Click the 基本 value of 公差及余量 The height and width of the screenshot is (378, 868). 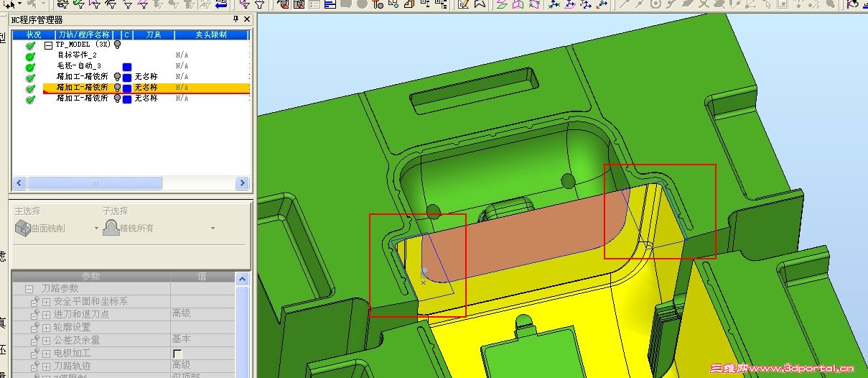pyautogui.click(x=181, y=339)
